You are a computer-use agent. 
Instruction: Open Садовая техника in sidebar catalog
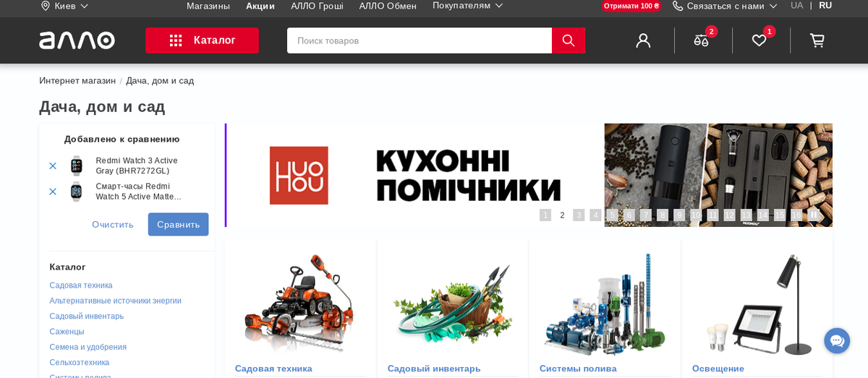tap(81, 285)
